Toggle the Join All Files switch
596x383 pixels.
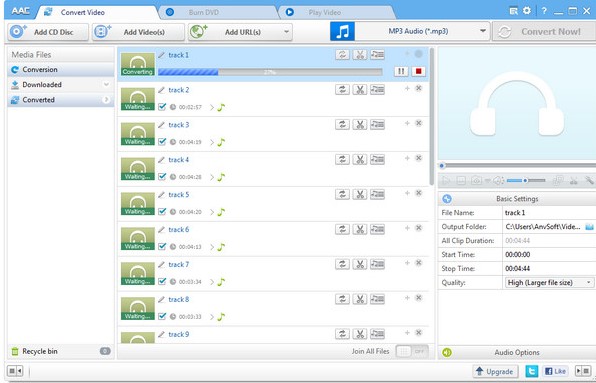click(x=412, y=351)
